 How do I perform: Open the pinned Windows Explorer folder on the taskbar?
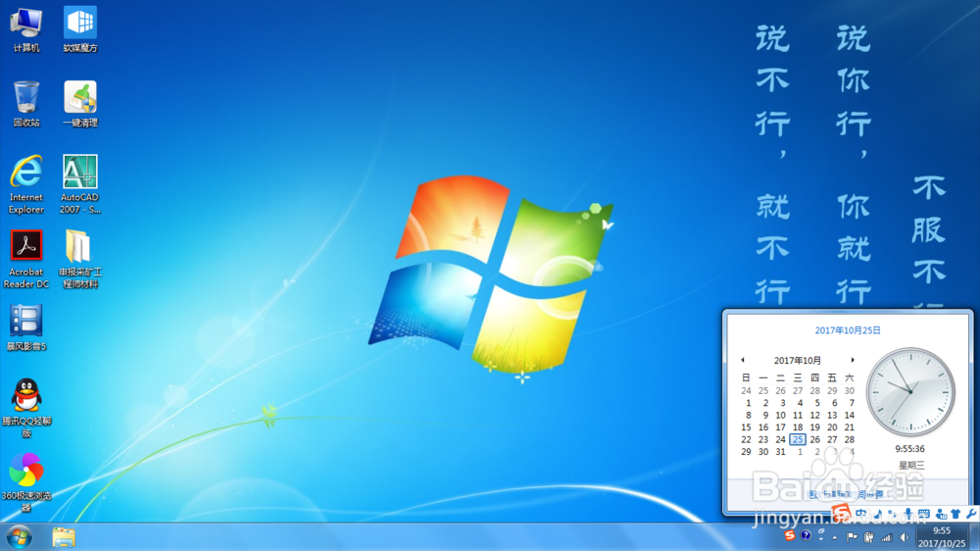tap(63, 537)
